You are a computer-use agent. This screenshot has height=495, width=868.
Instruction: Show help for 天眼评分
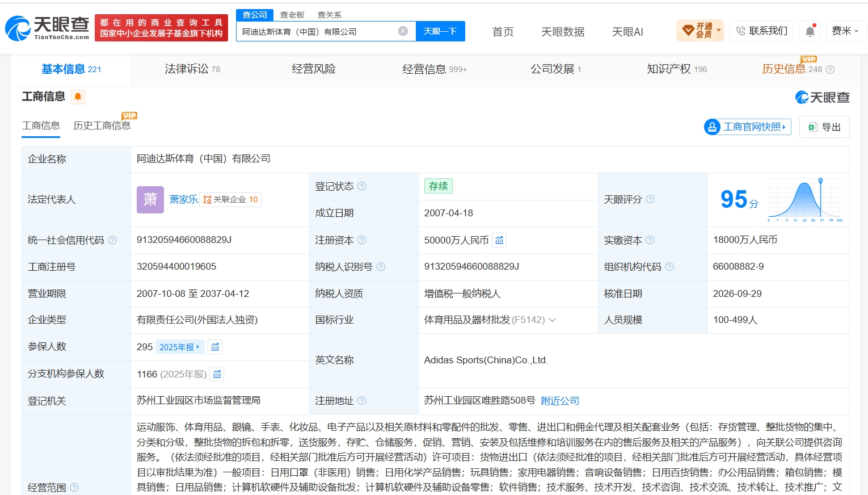[x=650, y=199]
